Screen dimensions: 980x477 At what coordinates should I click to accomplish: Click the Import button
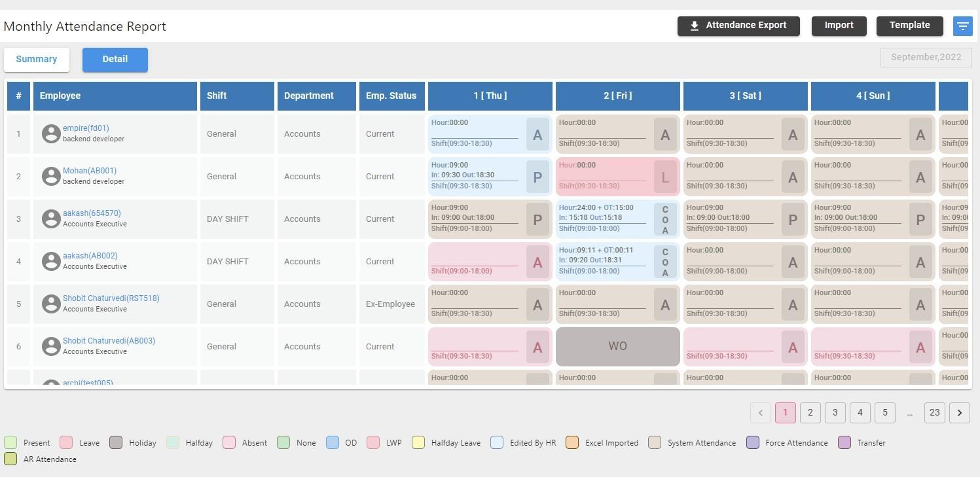[839, 26]
